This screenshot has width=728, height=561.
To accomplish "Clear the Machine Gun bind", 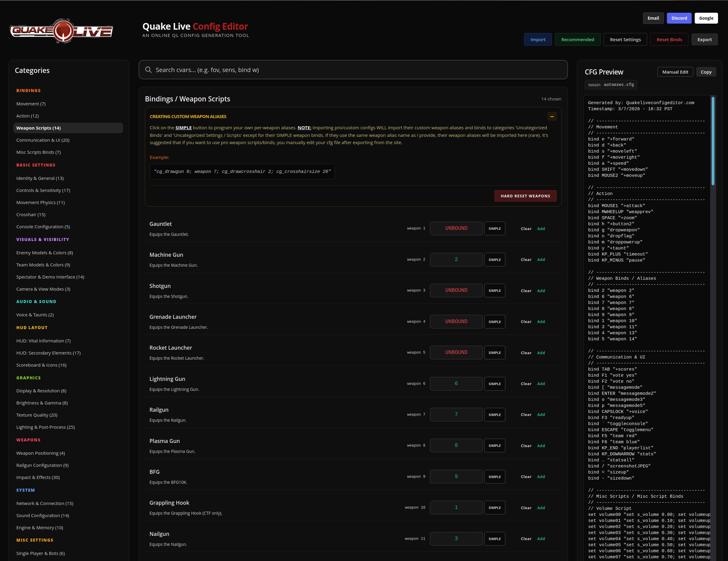I will (x=526, y=259).
